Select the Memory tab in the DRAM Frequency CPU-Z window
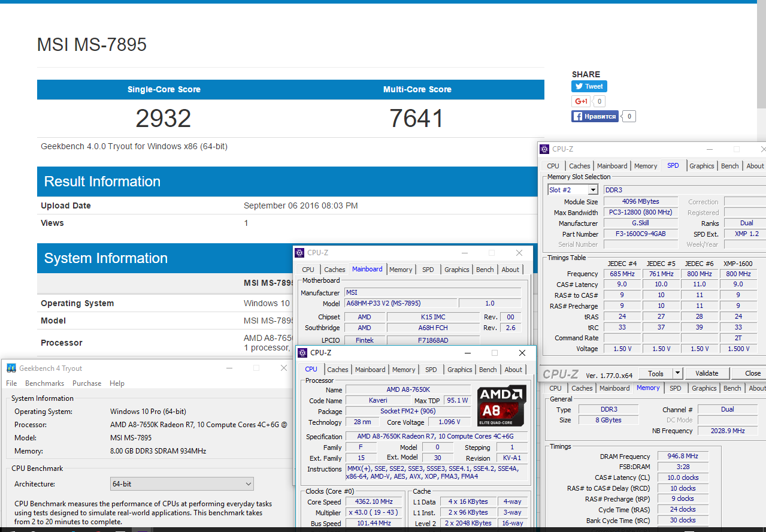Screen dimensions: 766x532 648,388
